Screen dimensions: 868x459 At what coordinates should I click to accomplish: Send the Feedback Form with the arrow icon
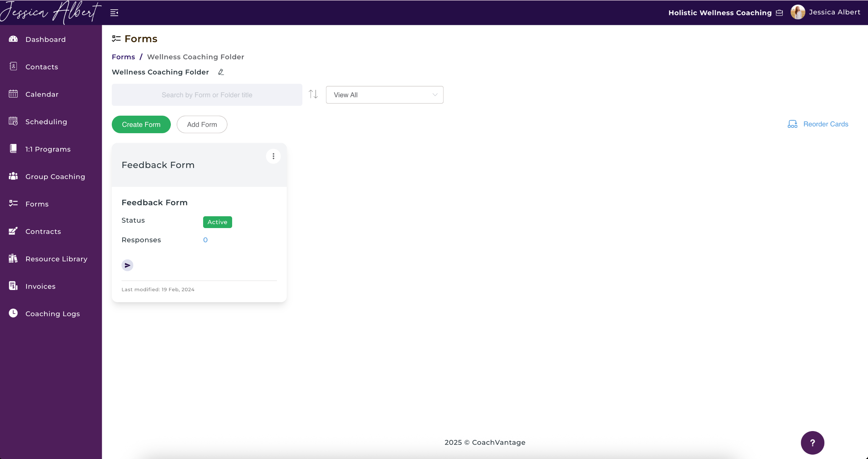[127, 265]
